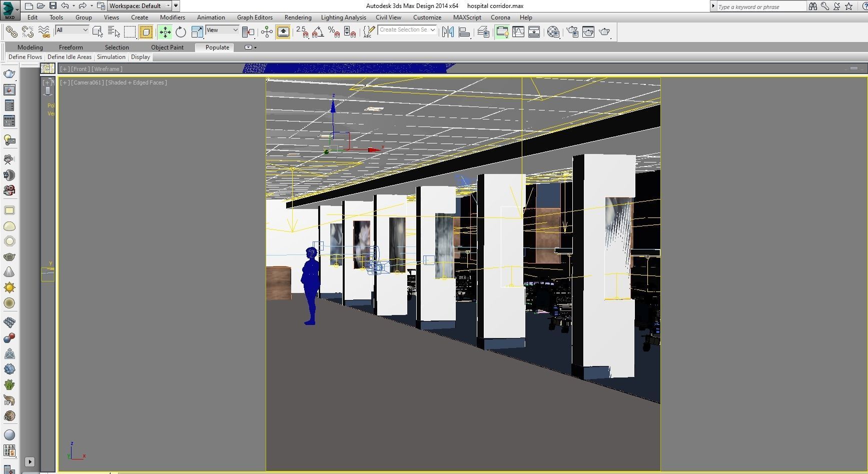
Task: Click the Save File icon
Action: tap(53, 6)
